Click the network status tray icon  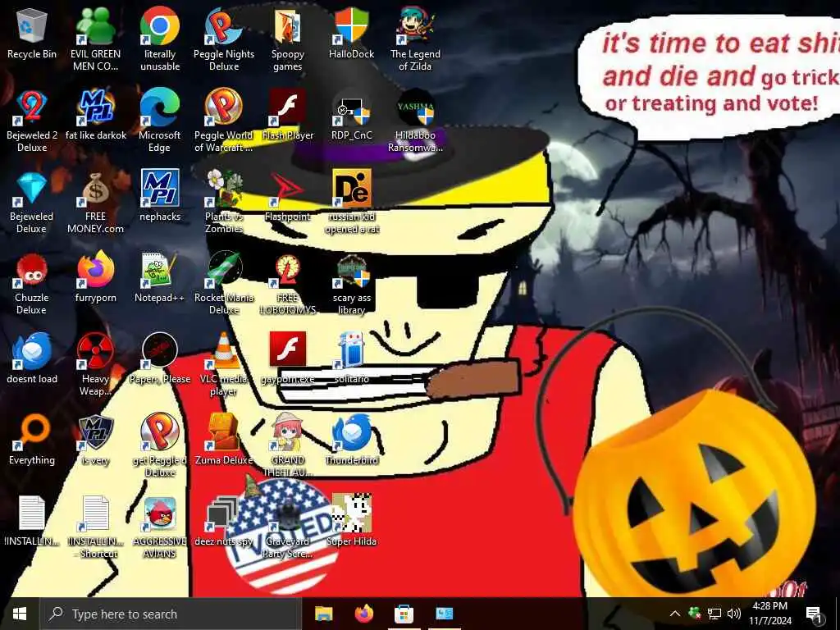point(714,614)
